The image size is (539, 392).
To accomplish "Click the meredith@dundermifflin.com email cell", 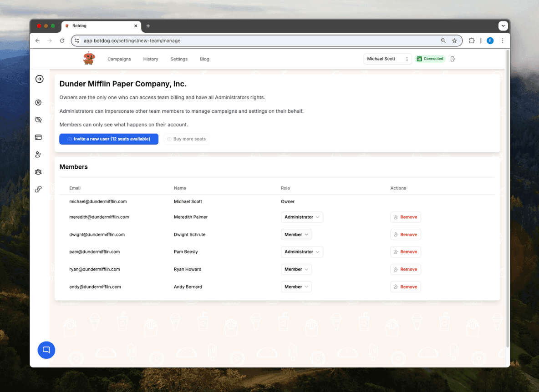I will pos(99,217).
